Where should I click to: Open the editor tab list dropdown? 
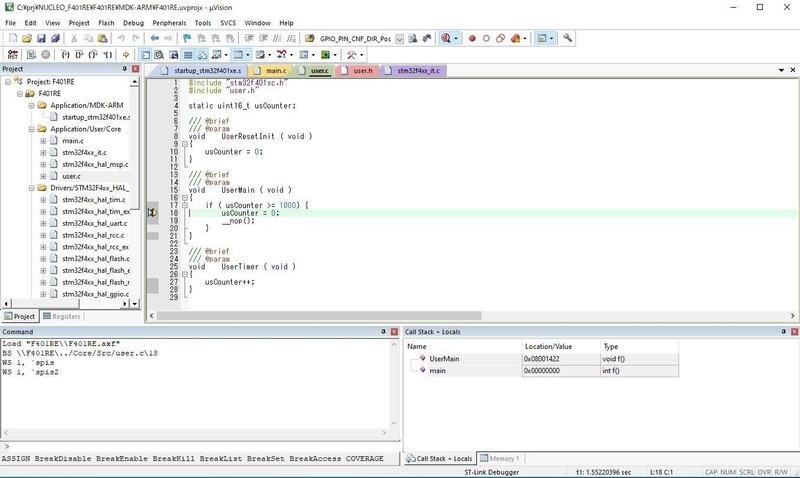781,70
